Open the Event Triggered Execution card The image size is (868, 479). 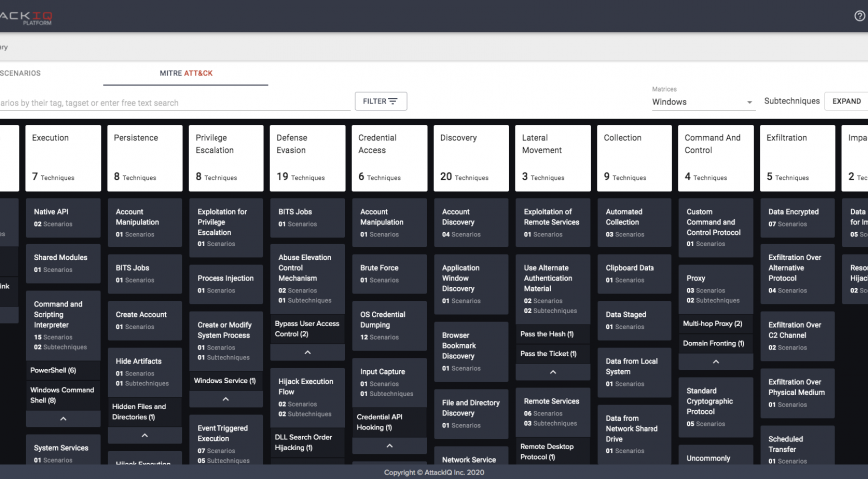(225, 440)
